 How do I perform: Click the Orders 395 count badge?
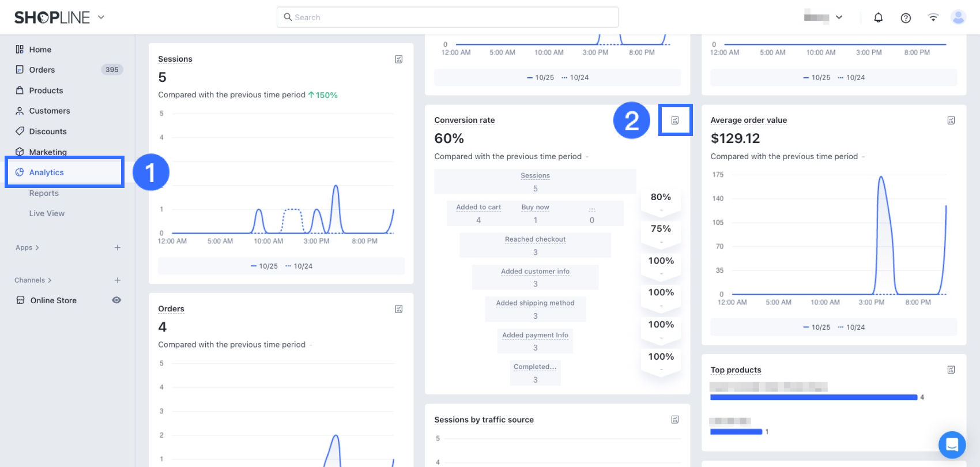112,70
